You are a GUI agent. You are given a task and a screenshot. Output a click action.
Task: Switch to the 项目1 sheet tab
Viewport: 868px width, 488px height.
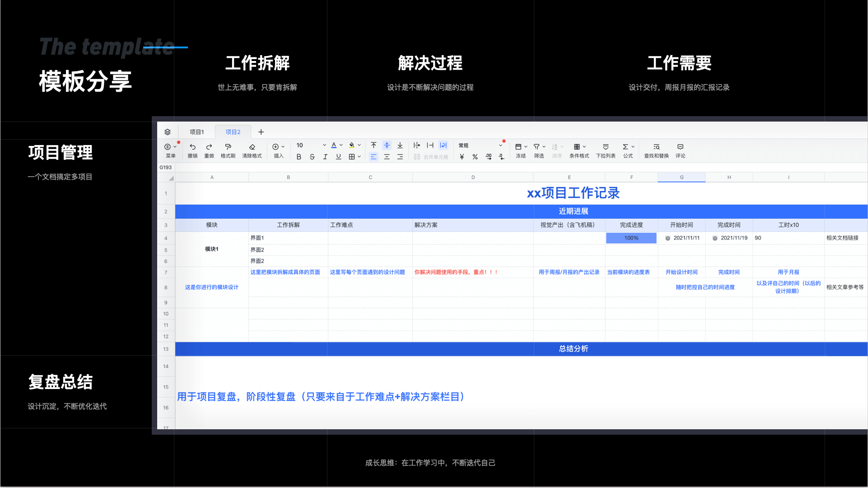[x=196, y=132]
